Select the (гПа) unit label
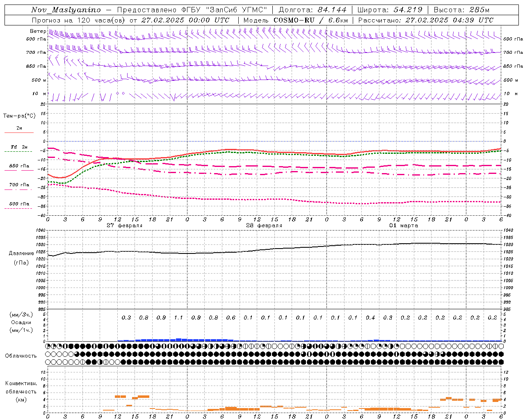The width and height of the screenshot is (525, 420). (x=21, y=262)
